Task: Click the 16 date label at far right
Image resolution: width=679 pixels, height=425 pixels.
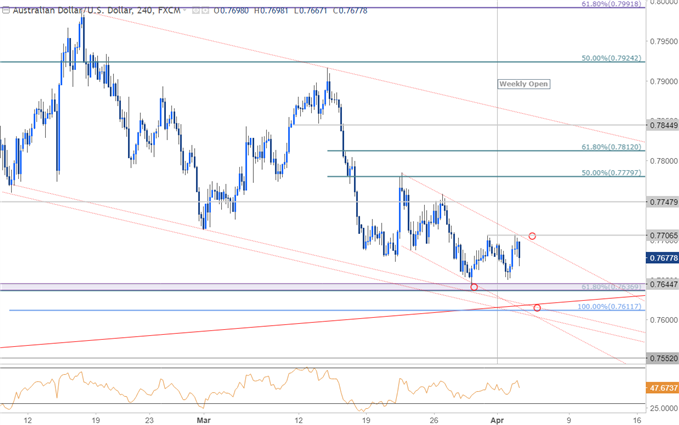Action: pyautogui.click(x=637, y=420)
